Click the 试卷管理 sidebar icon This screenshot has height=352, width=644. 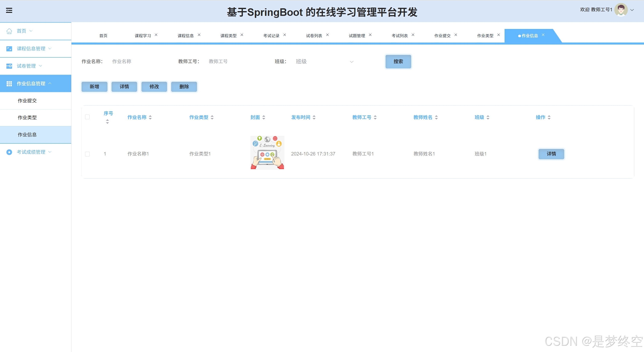(x=9, y=66)
